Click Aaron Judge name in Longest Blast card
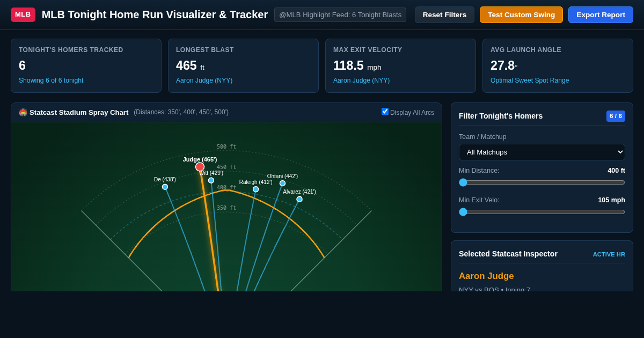The height and width of the screenshot is (338, 644). click(204, 80)
